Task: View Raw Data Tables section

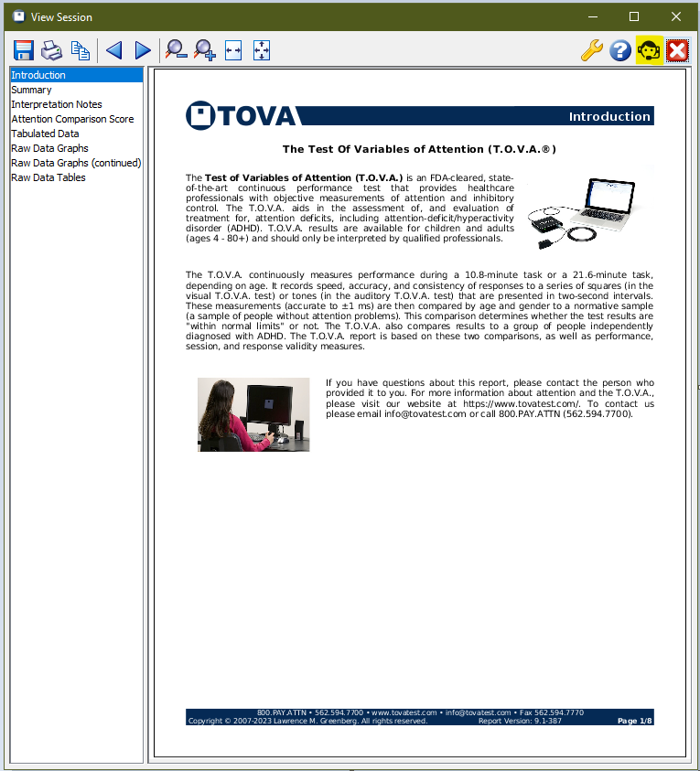Action: pyautogui.click(x=76, y=177)
